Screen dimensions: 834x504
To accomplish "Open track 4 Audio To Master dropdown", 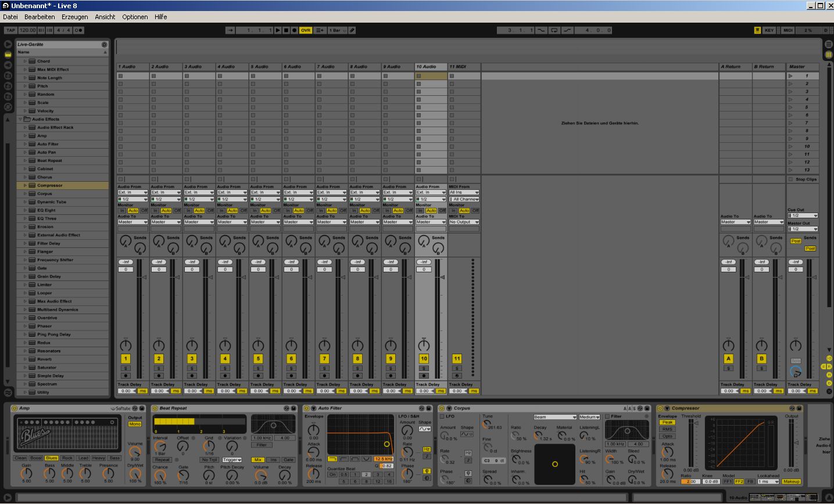I will click(232, 222).
